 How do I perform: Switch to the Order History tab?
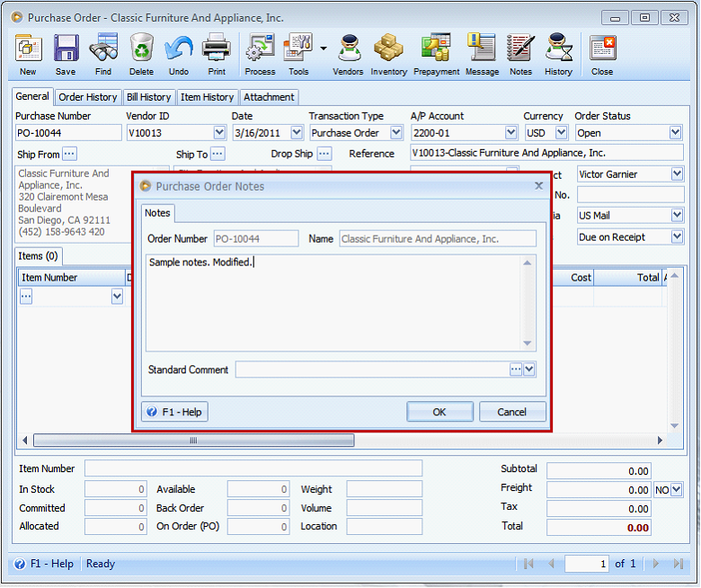click(x=88, y=97)
